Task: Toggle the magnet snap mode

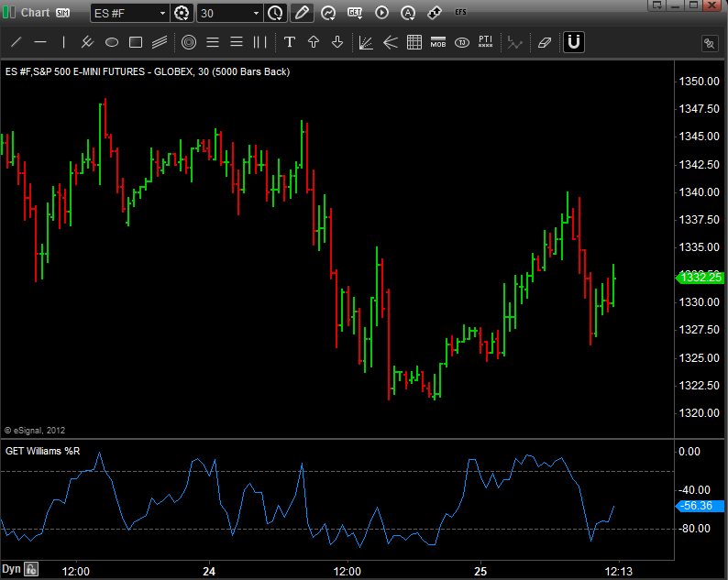Action: click(574, 42)
